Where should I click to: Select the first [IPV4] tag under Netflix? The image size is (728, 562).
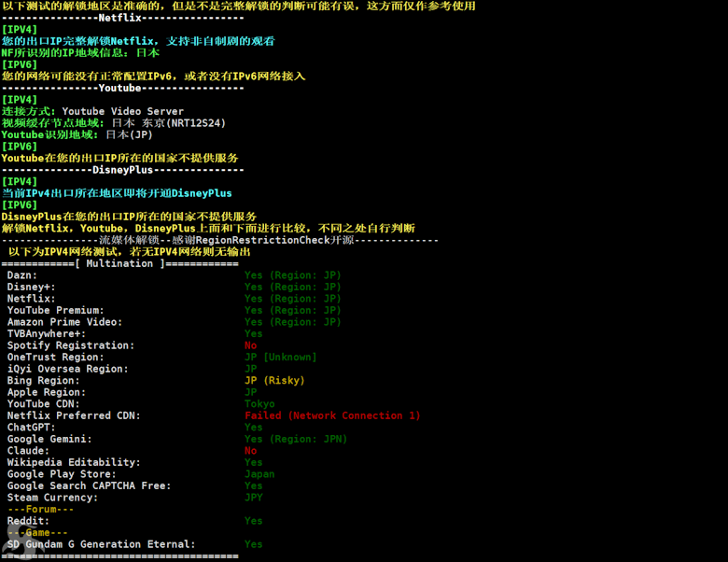pyautogui.click(x=19, y=30)
